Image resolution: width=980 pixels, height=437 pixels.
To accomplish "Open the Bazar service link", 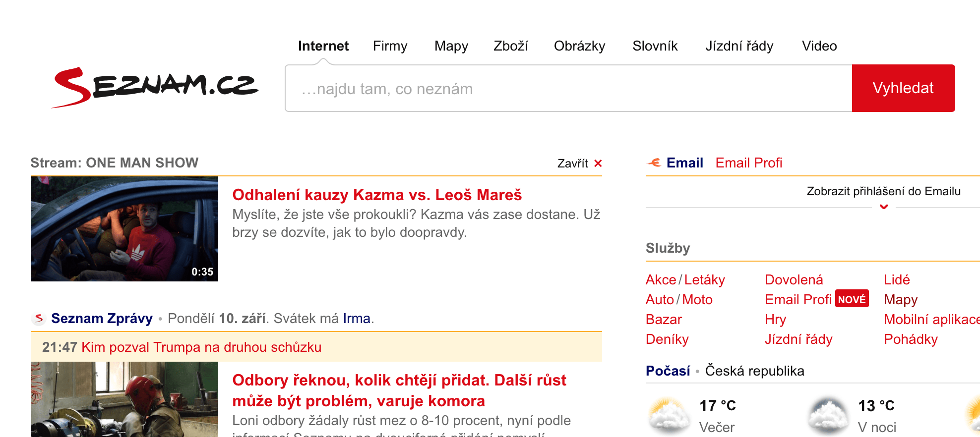I will [664, 319].
